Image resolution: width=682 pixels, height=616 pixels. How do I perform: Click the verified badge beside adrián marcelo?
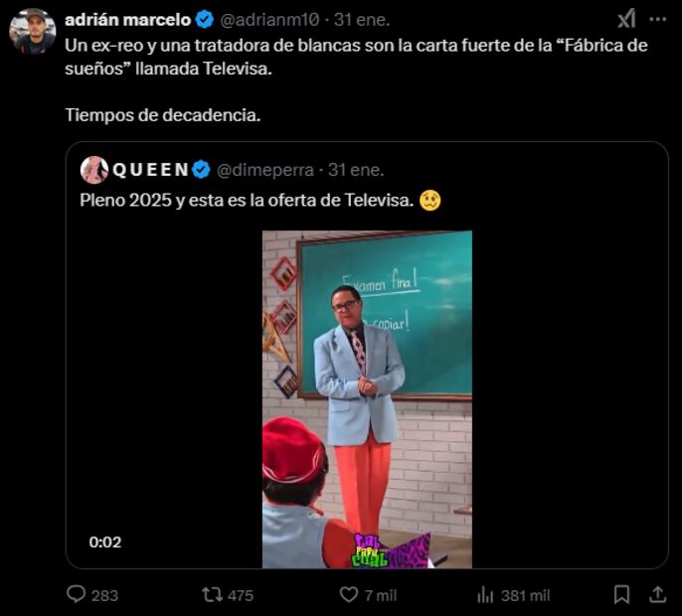tap(205, 19)
